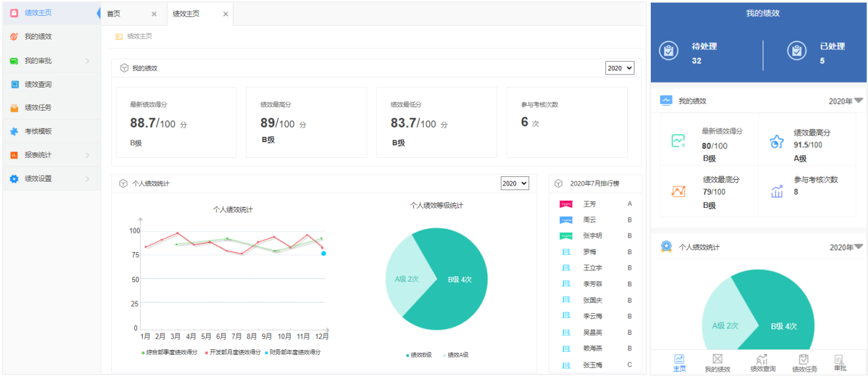
Task: Open the 2020 year dropdown in 个人绩效统计 panel
Action: (x=515, y=184)
